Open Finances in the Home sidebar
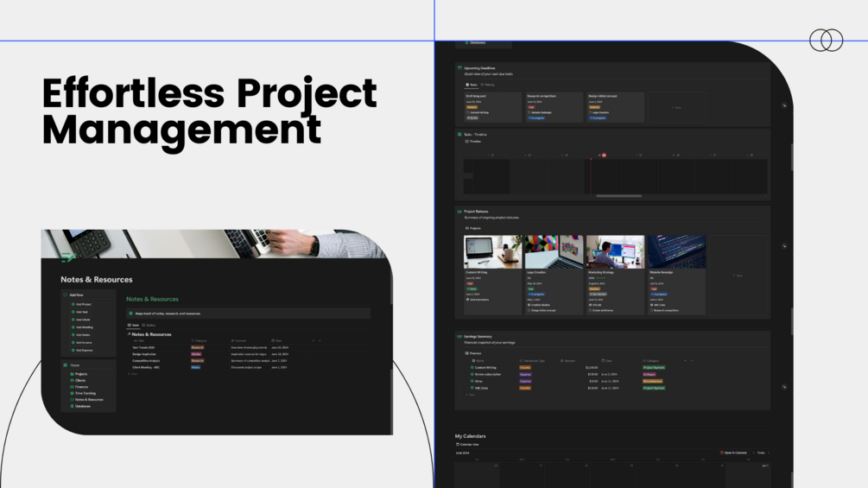 [x=79, y=387]
